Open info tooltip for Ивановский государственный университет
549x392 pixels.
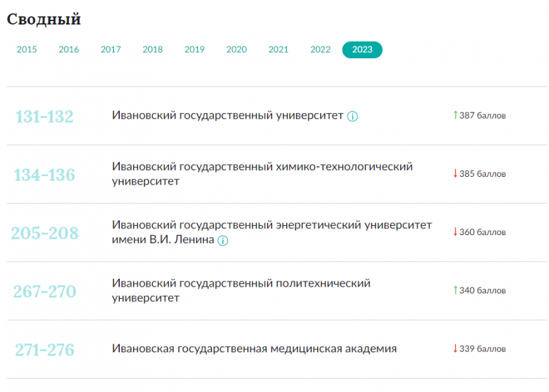353,115
